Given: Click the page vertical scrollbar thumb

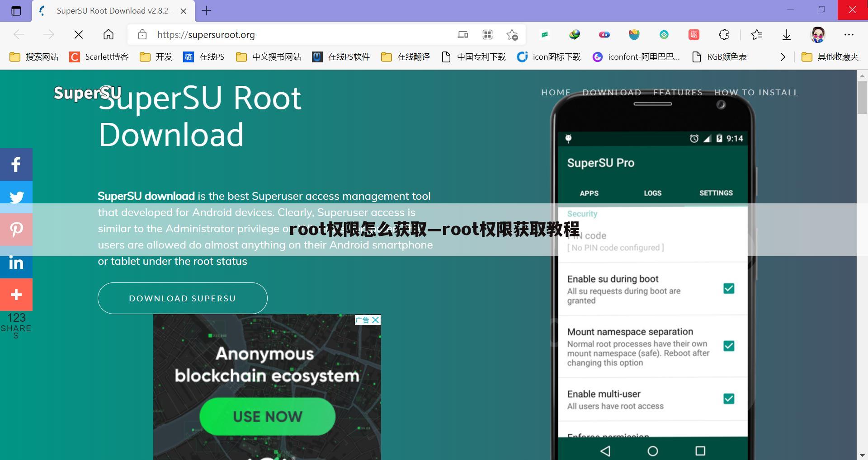Looking at the screenshot, I should pos(862,97).
